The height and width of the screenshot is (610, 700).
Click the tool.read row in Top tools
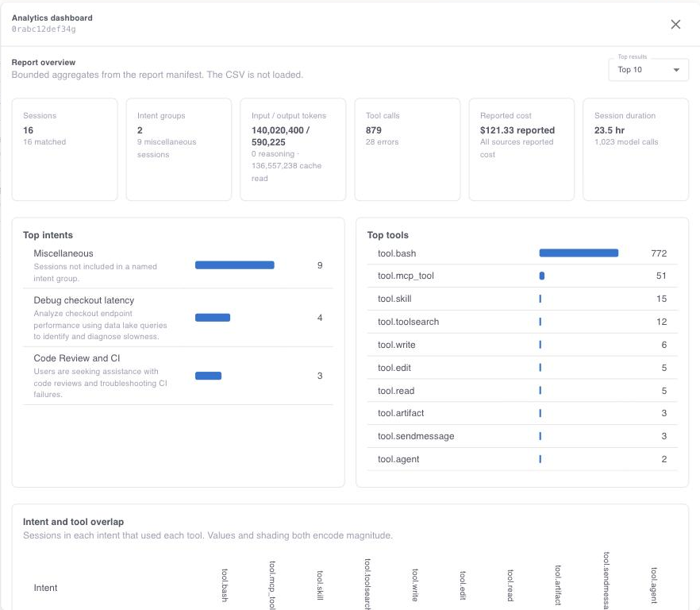click(x=522, y=391)
